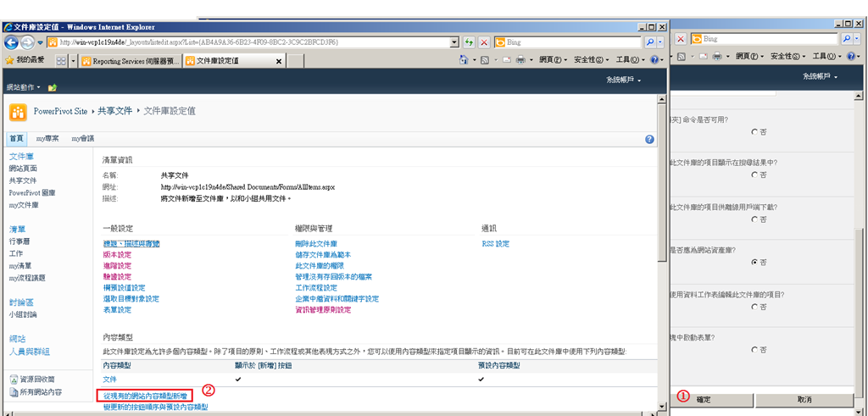Click the 刪除此文件庫 link

pos(316,244)
